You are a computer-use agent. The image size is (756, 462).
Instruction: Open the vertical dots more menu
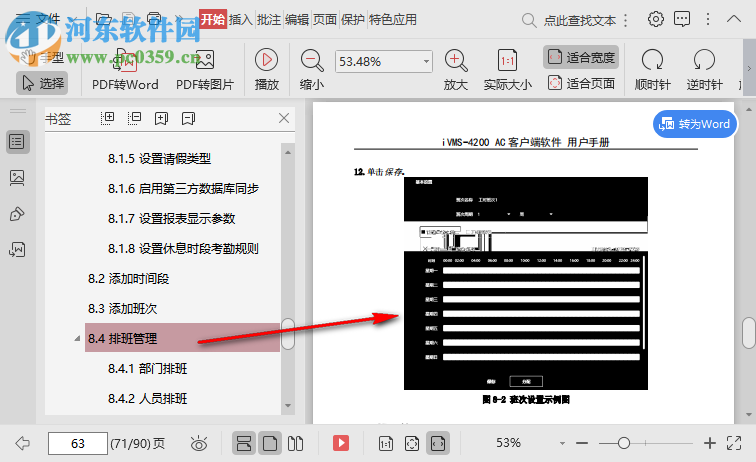tap(708, 19)
